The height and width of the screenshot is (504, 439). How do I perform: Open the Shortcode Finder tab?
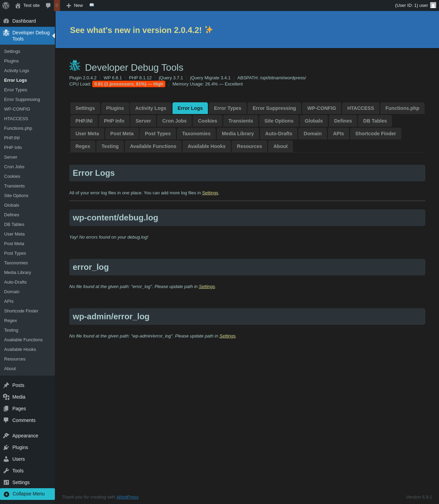(x=376, y=134)
